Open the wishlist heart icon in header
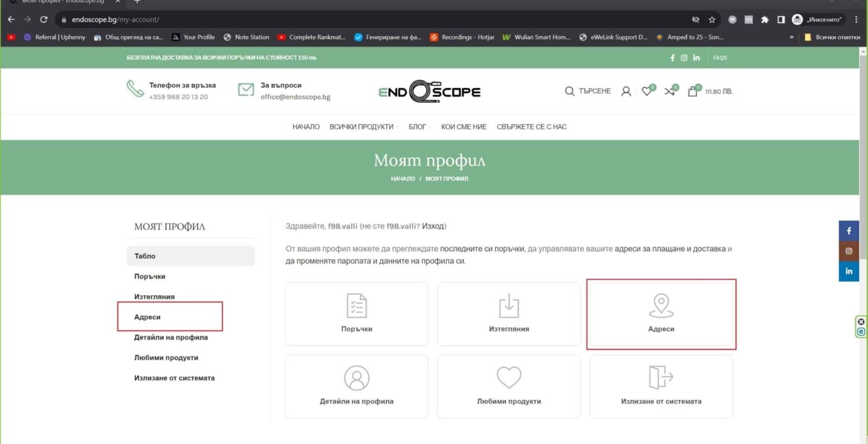 647,91
